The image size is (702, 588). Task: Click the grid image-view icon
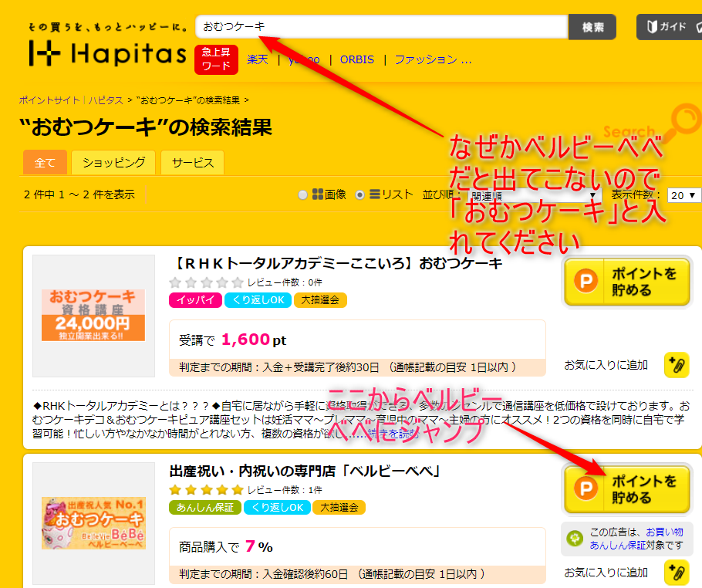point(317,194)
